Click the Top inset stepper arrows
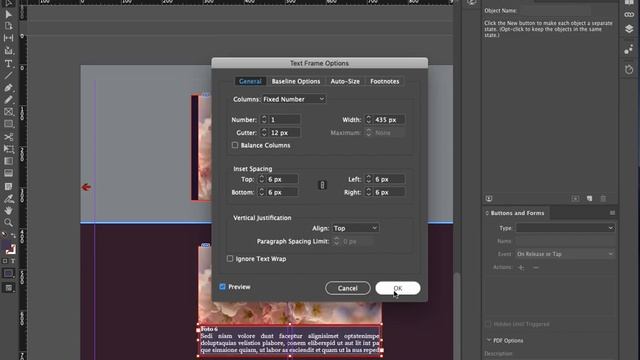Screen dimensions: 640x360 262,179
